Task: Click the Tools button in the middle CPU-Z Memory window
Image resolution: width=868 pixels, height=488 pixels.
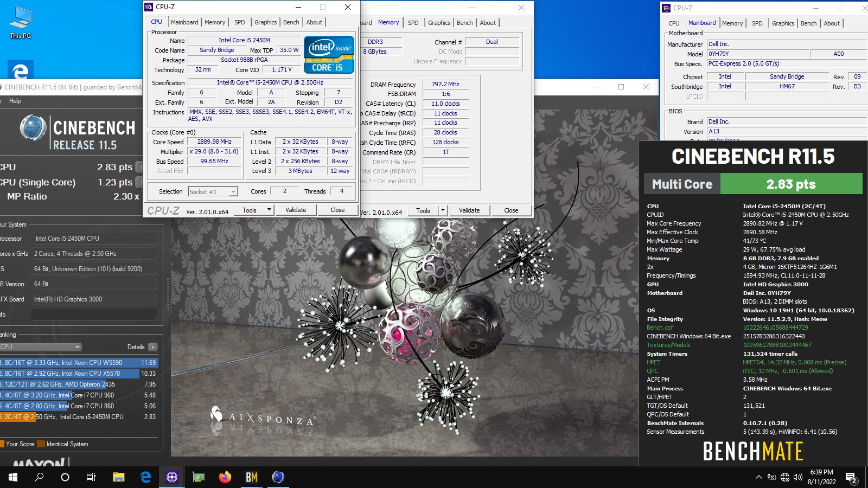Action: tap(423, 210)
